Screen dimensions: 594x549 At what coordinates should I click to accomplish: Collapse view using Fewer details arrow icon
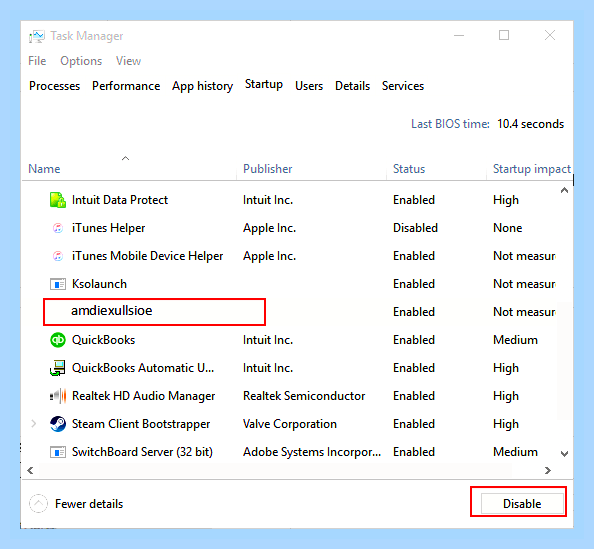click(38, 504)
